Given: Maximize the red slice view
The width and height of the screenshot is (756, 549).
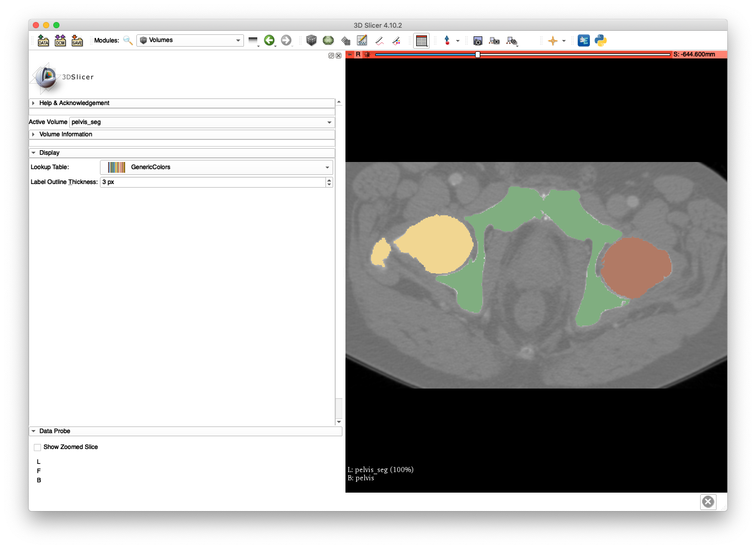Looking at the screenshot, I should click(367, 54).
